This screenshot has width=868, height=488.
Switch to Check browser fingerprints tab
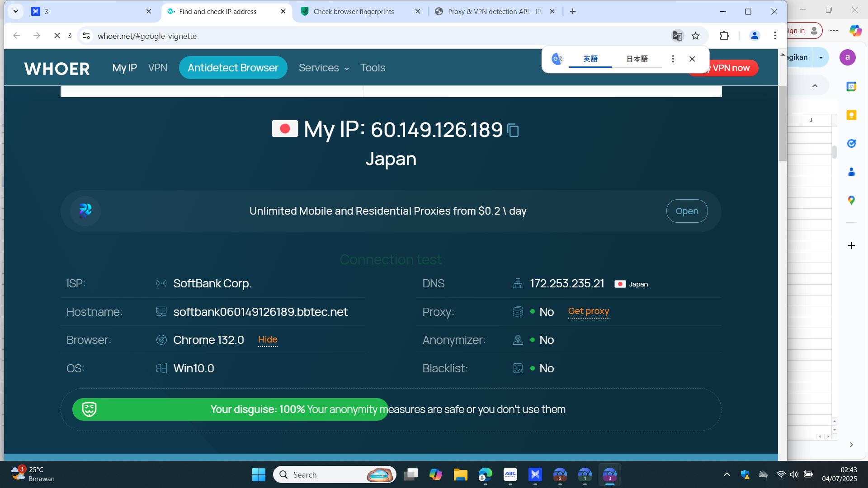[x=354, y=11]
